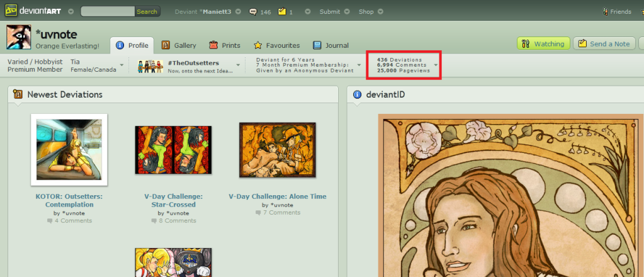Image resolution: width=644 pixels, height=277 pixels.
Task: Click the Send a Note button
Action: [604, 43]
